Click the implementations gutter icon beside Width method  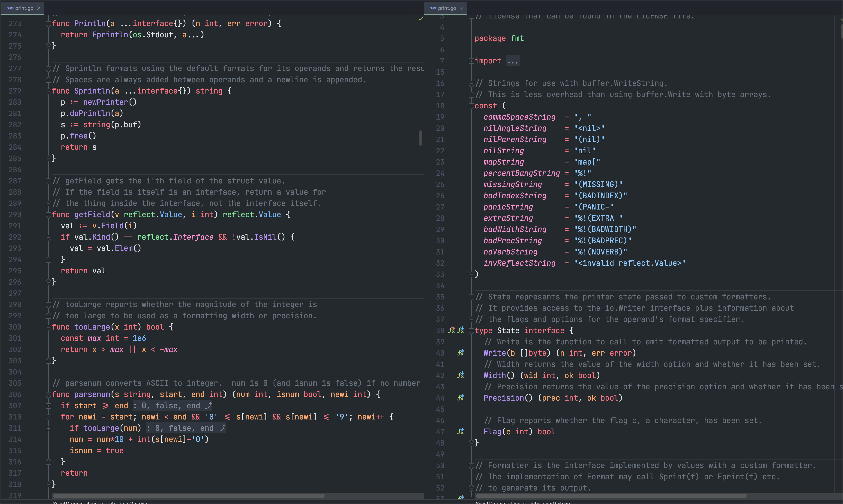(460, 375)
